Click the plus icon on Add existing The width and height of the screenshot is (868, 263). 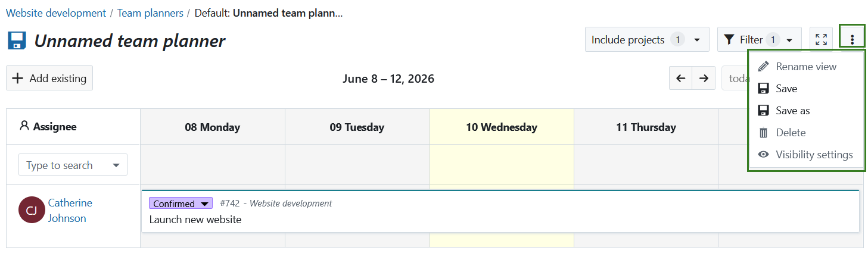(18, 78)
